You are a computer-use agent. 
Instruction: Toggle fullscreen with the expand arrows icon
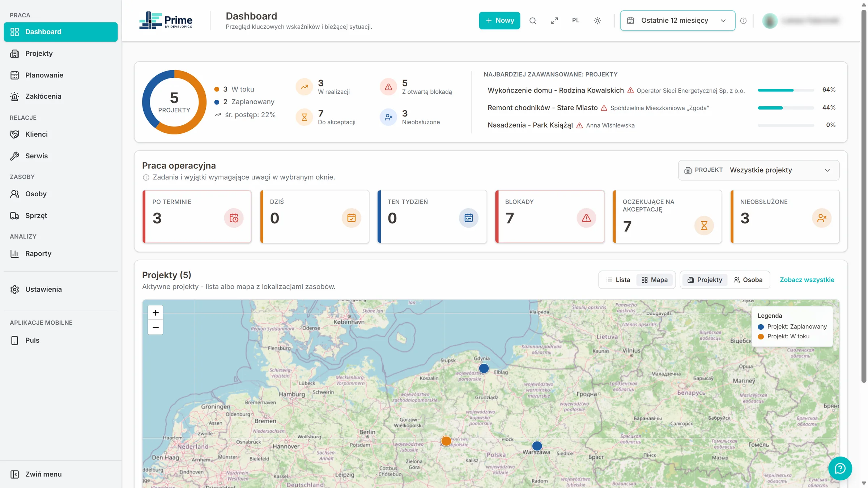(x=554, y=21)
